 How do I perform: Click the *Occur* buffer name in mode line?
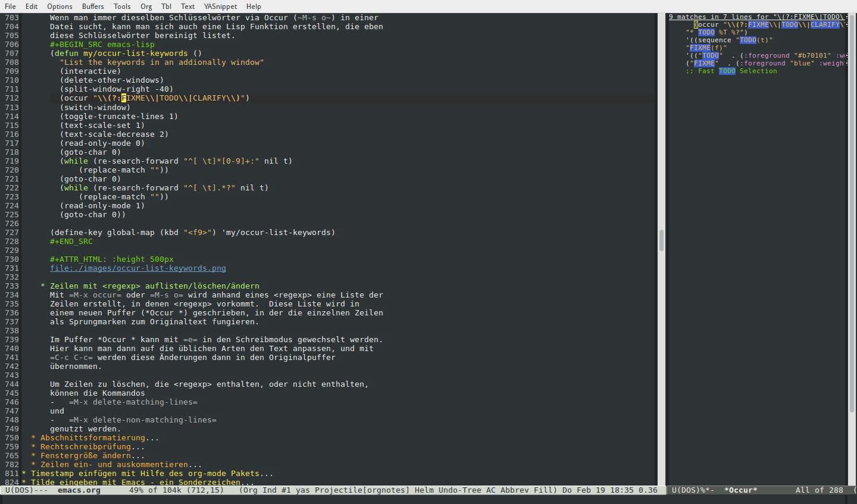pos(740,490)
